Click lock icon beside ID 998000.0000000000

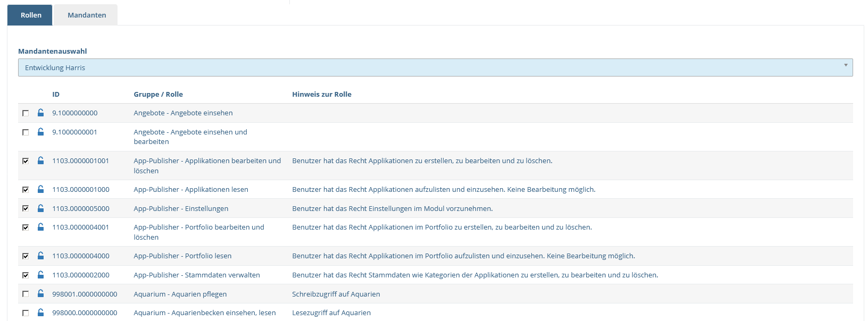tap(40, 312)
